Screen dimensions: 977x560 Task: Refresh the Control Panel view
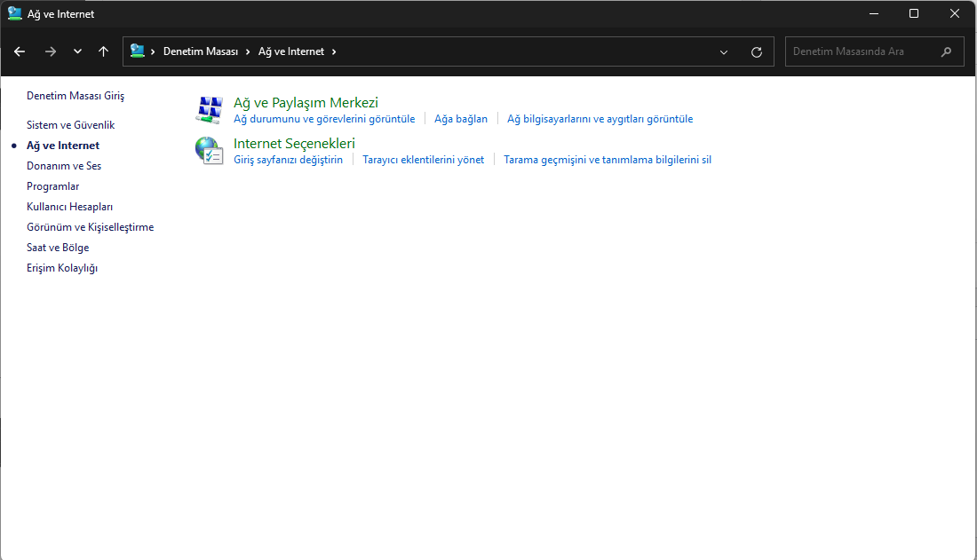point(757,52)
